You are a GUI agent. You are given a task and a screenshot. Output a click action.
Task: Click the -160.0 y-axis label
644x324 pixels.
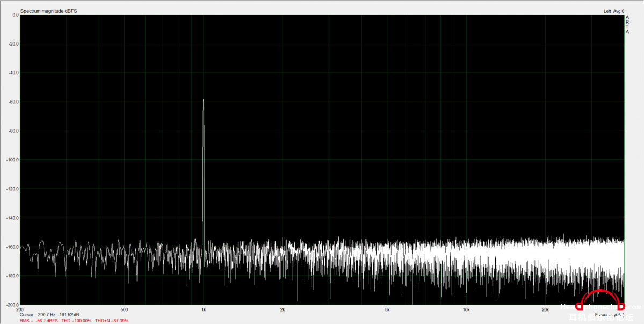click(13, 247)
